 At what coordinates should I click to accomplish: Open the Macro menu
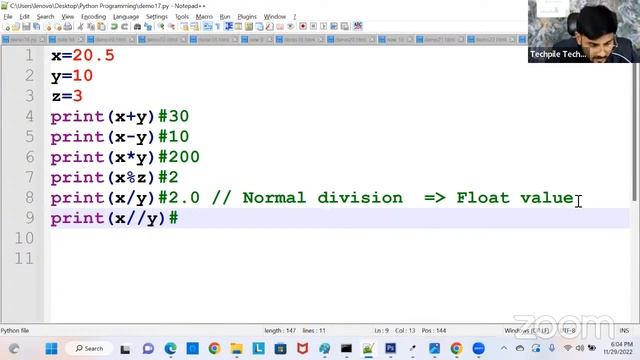(x=204, y=17)
